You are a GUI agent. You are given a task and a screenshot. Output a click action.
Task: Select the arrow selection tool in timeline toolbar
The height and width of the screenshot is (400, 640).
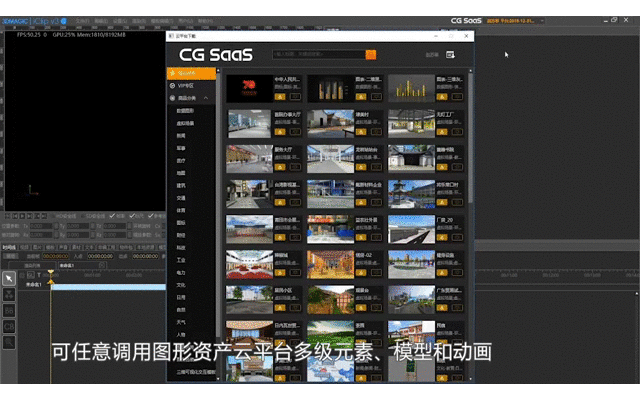tap(9, 278)
